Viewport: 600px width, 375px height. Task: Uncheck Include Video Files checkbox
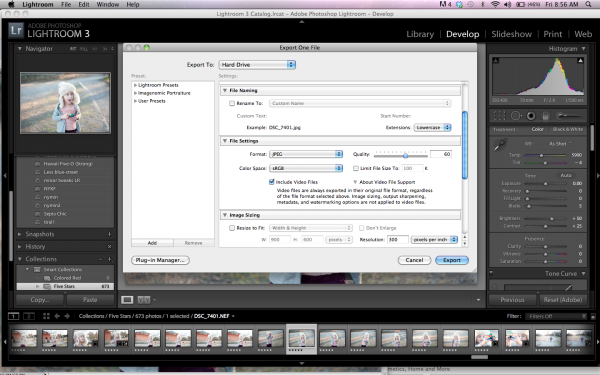point(272,182)
